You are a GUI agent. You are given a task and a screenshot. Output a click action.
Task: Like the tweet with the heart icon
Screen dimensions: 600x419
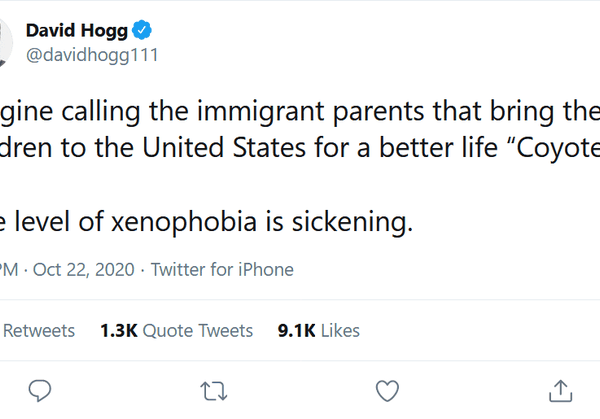pos(387,388)
